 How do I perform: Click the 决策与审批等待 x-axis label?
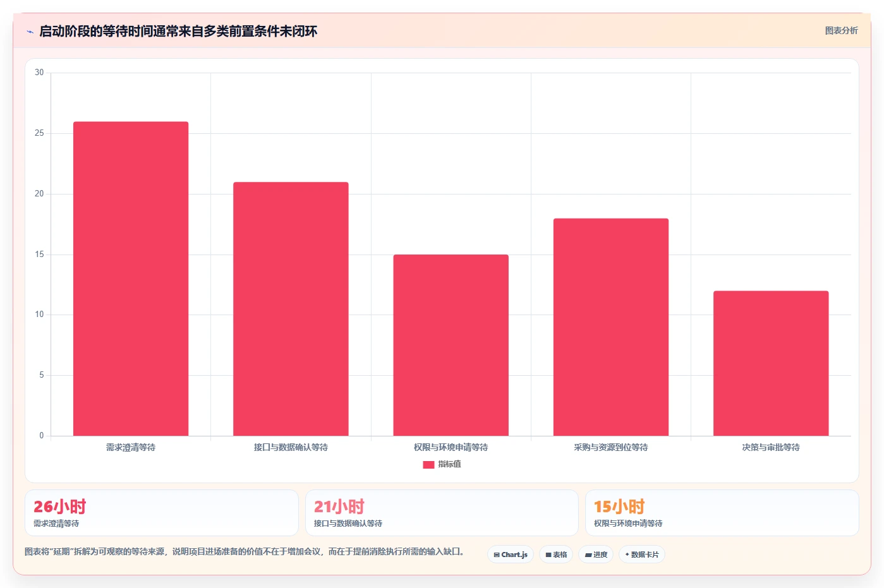click(x=771, y=447)
